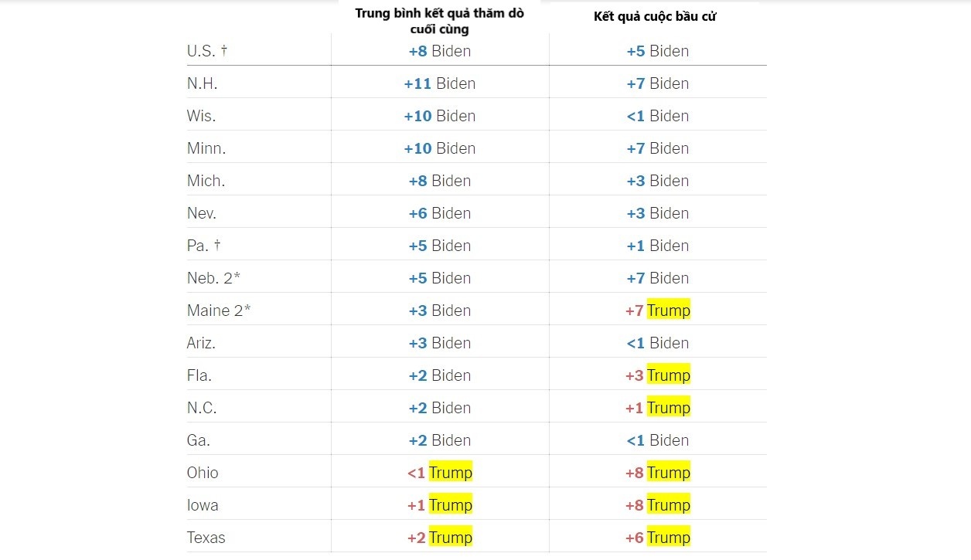Click the N.H. state label
Screen dimensions: 971x560
[x=202, y=83]
